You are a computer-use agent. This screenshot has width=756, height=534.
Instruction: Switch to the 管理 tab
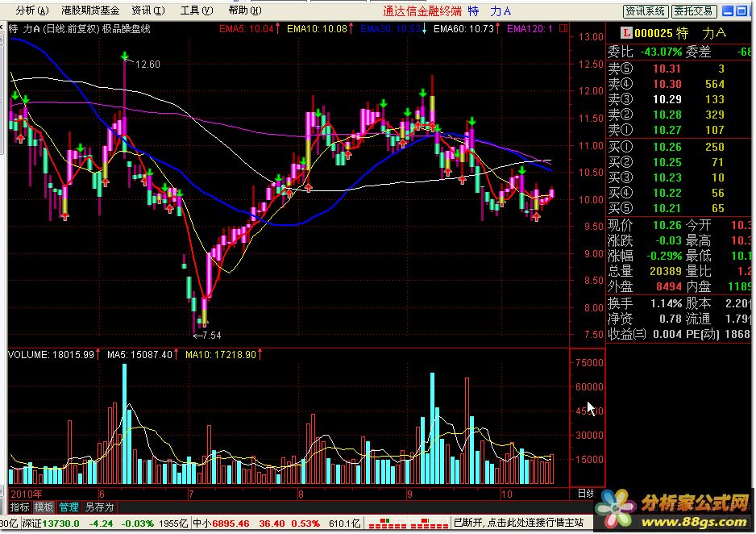pos(69,507)
